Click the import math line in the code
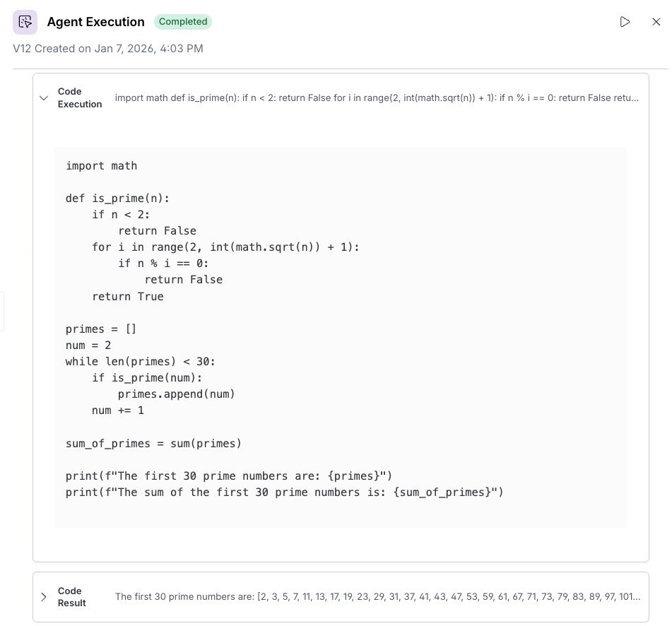 click(101, 165)
